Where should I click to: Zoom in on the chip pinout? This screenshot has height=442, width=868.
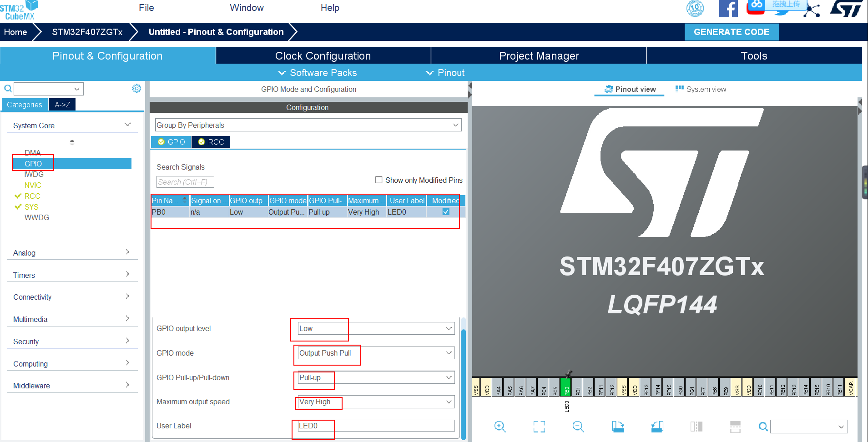tap(500, 427)
